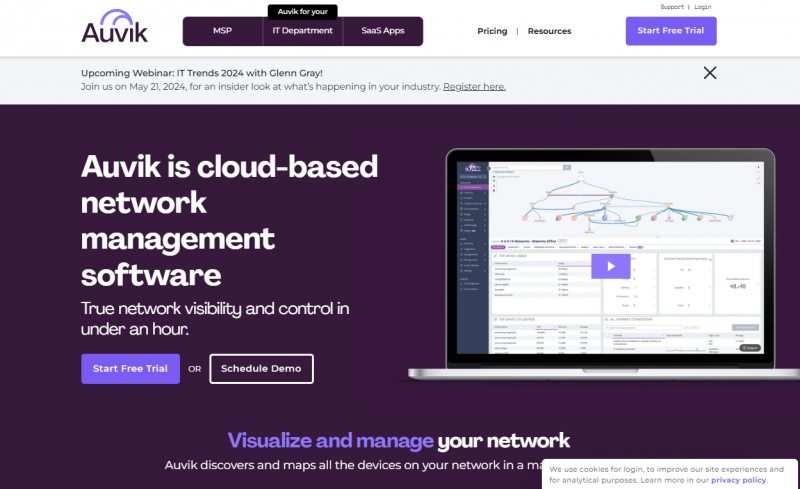Viewport: 800px width, 489px height.
Task: Dismiss the upcoming webinar banner
Action: coord(709,72)
